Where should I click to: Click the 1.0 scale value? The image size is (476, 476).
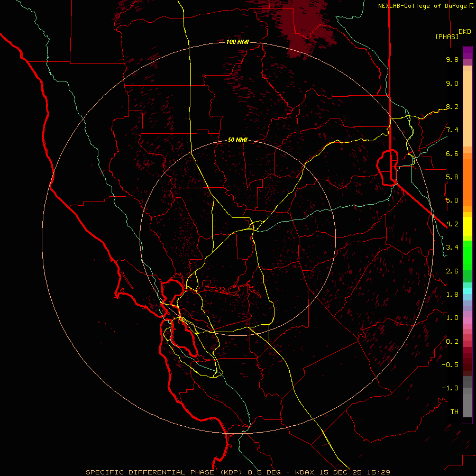(452, 318)
